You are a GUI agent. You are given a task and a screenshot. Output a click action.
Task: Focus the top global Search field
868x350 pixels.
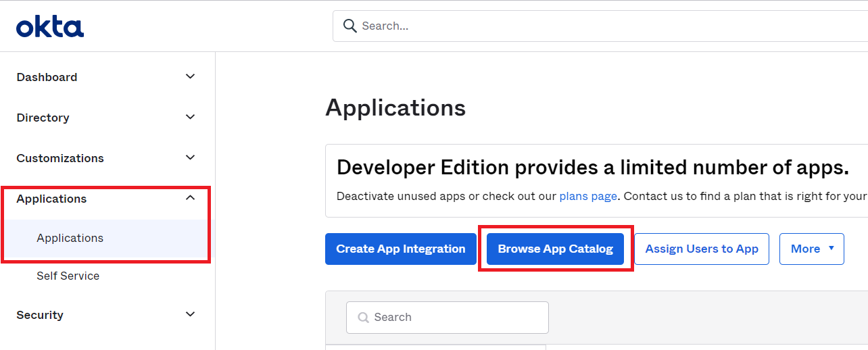pyautogui.click(x=600, y=26)
